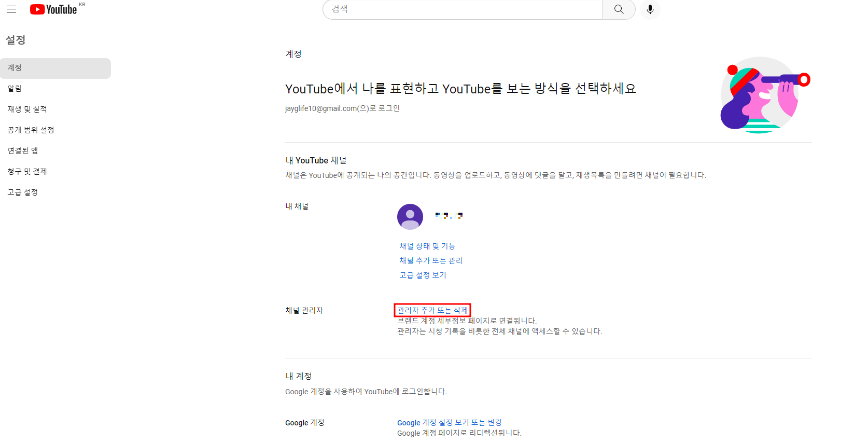This screenshot has width=868, height=443.
Task: Click the 내 YouTube 채널 heading
Action: tap(316, 161)
